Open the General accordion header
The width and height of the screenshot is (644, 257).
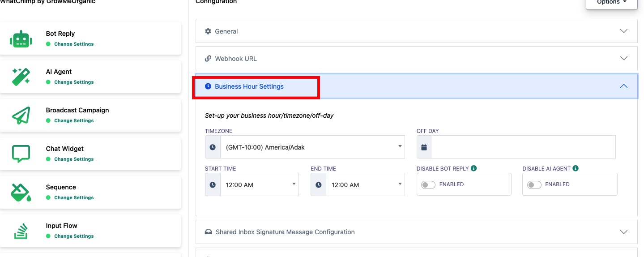[x=417, y=31]
